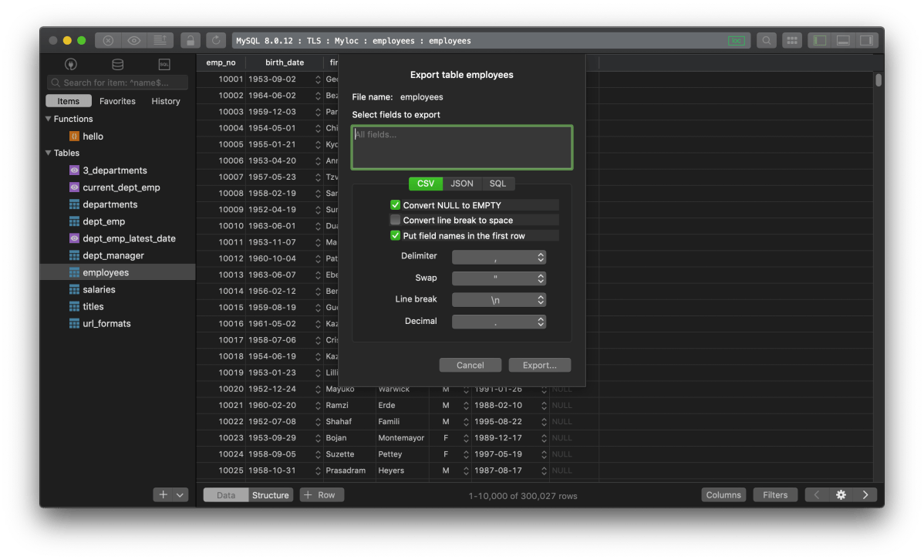Click birth_date stepper in row 10001
The width and height of the screenshot is (924, 560).
click(x=319, y=79)
